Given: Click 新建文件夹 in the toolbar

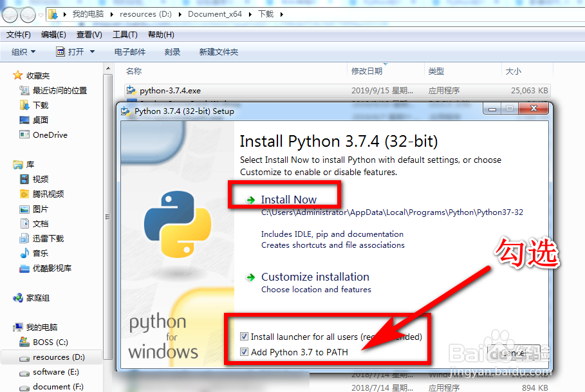Looking at the screenshot, I should (219, 52).
